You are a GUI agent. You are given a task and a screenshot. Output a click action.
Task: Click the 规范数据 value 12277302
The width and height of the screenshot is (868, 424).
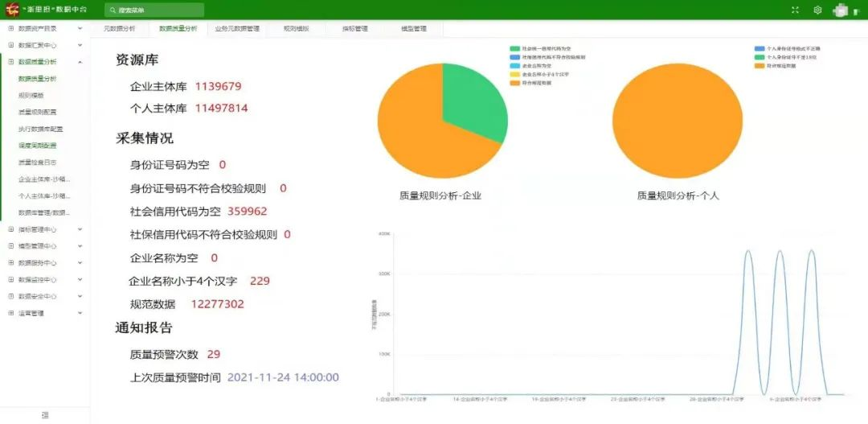(x=218, y=304)
